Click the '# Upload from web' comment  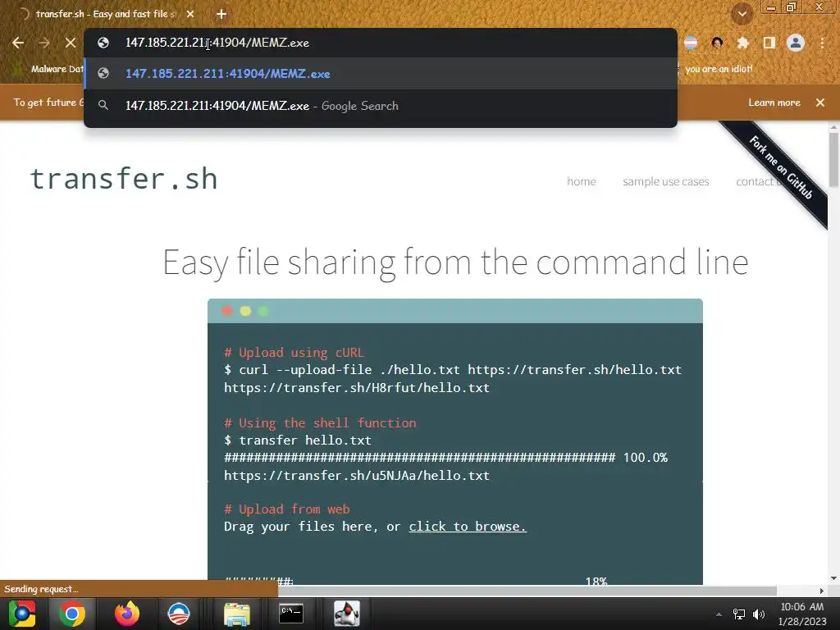click(x=286, y=509)
